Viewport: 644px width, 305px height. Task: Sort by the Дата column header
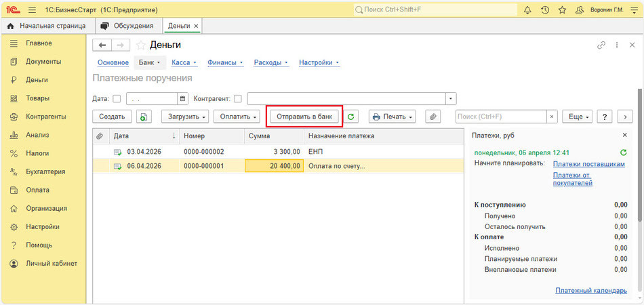(x=144, y=136)
